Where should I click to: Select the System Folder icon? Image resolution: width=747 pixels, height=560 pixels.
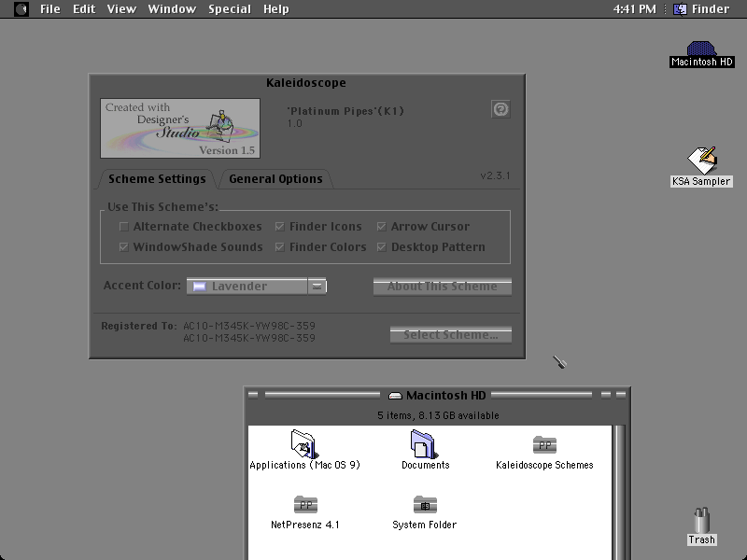[425, 504]
